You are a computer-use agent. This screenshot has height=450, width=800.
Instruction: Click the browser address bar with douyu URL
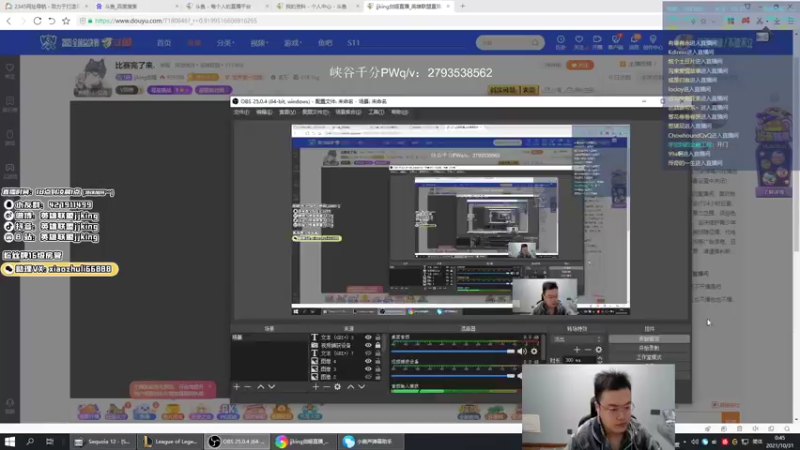click(x=367, y=21)
